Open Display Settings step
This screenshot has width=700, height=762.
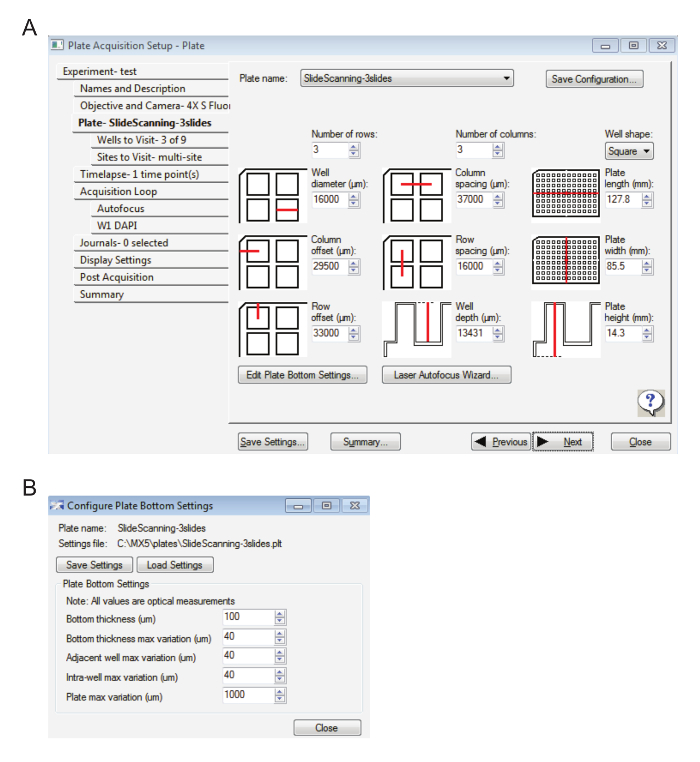coord(151,260)
